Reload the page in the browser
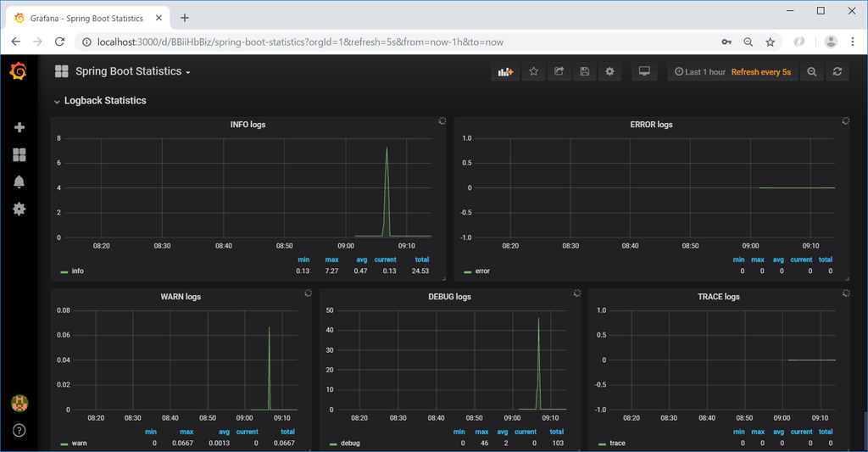Screen dimensions: 868x452 [x=60, y=42]
